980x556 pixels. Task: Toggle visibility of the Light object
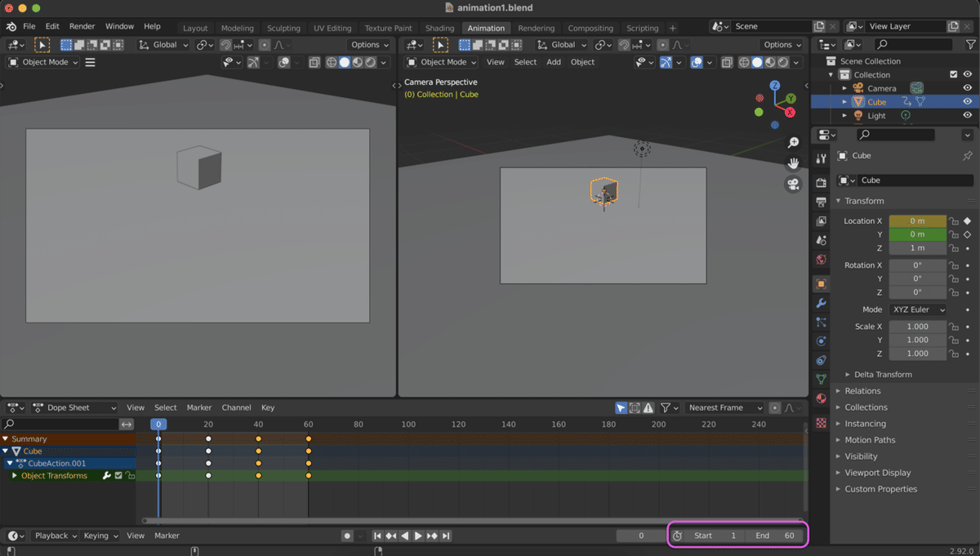(968, 116)
